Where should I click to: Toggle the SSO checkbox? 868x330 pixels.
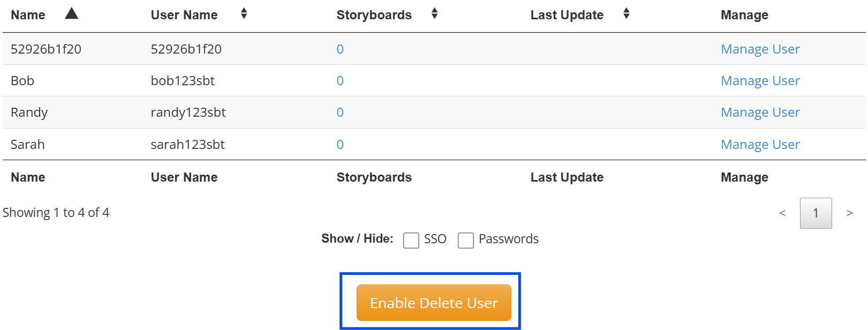(x=411, y=241)
